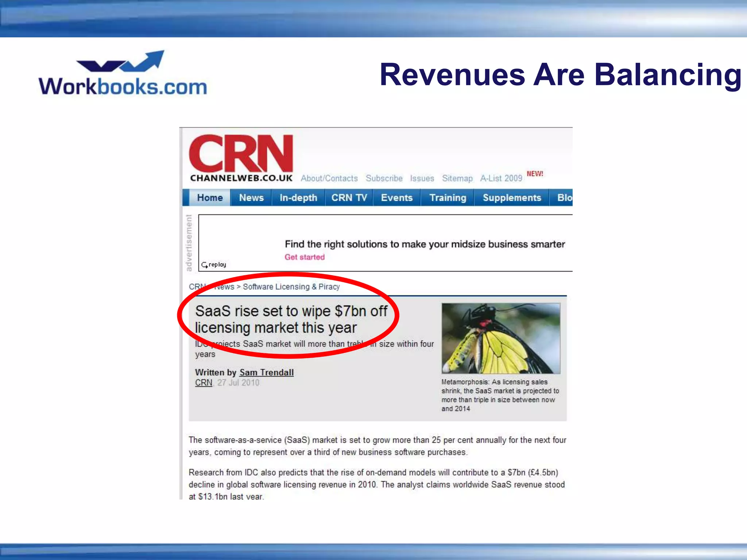747x560 pixels.
Task: Open the A-List 2009 link
Action: click(501, 178)
